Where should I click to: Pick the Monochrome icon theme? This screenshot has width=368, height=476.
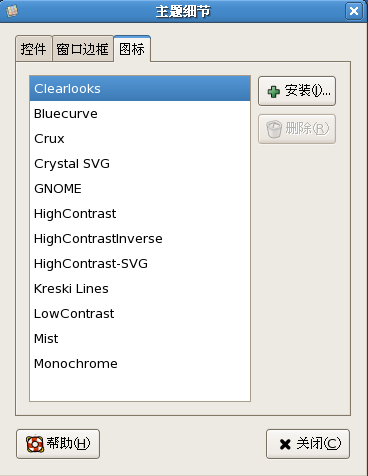pos(140,364)
